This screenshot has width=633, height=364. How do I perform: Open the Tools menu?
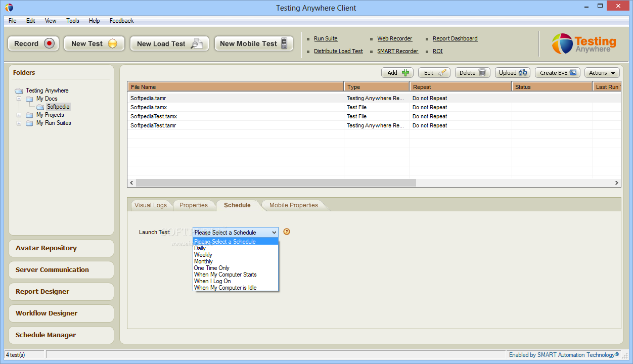[x=73, y=21]
